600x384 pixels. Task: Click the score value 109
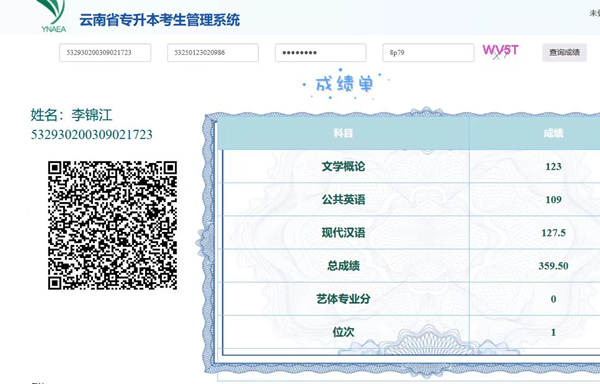pyautogui.click(x=553, y=199)
